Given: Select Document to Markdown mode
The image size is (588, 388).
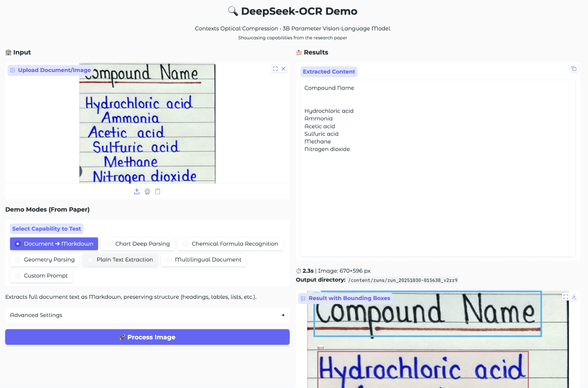Looking at the screenshot, I should [54, 244].
